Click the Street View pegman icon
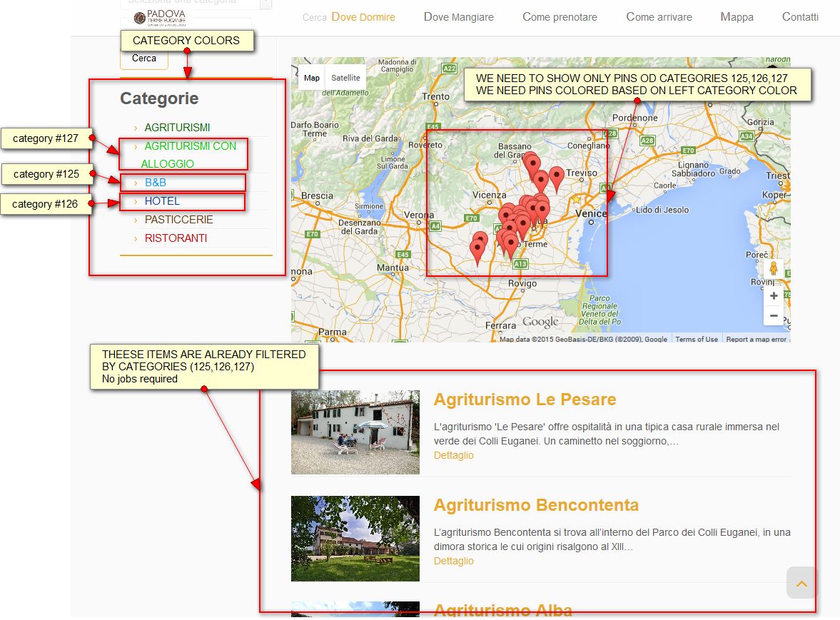The height and width of the screenshot is (620, 840). 773,268
